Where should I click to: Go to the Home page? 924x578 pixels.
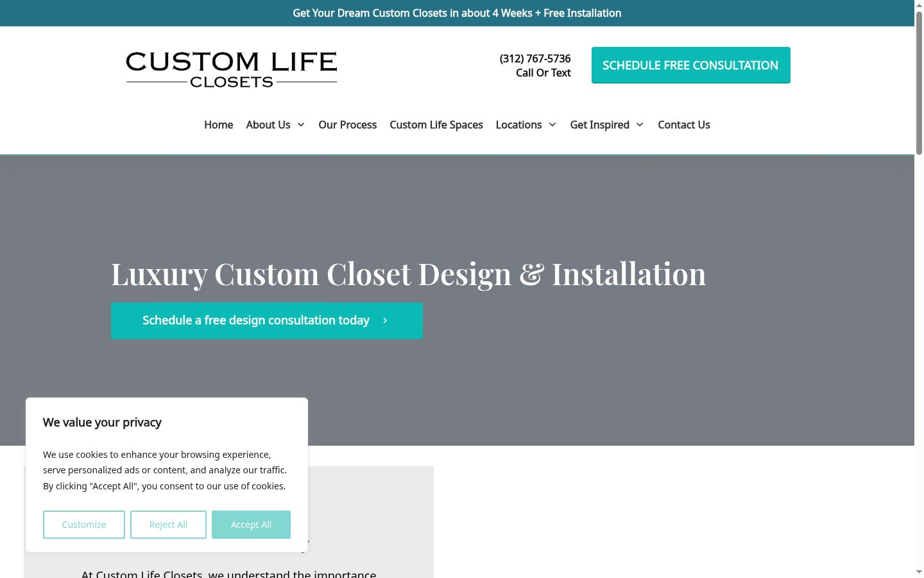pyautogui.click(x=218, y=125)
